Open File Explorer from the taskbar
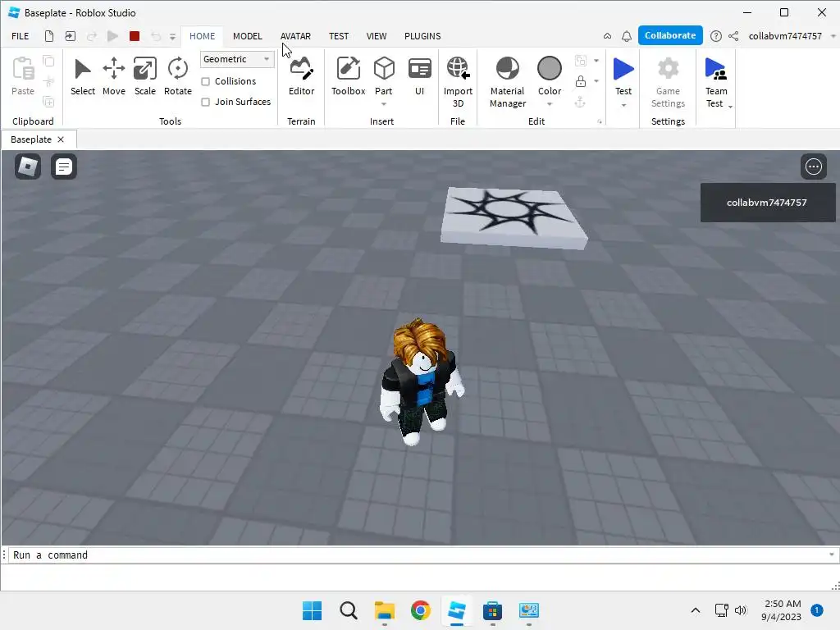 tap(384, 610)
